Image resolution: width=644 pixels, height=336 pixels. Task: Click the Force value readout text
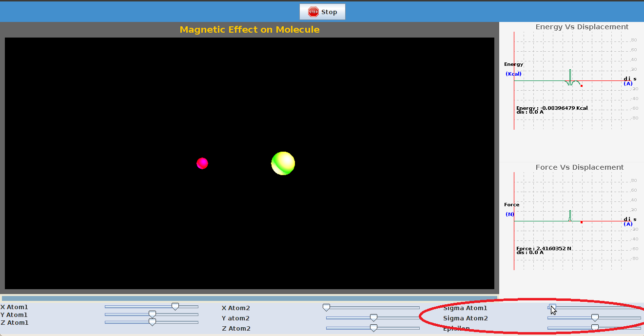coord(544,248)
